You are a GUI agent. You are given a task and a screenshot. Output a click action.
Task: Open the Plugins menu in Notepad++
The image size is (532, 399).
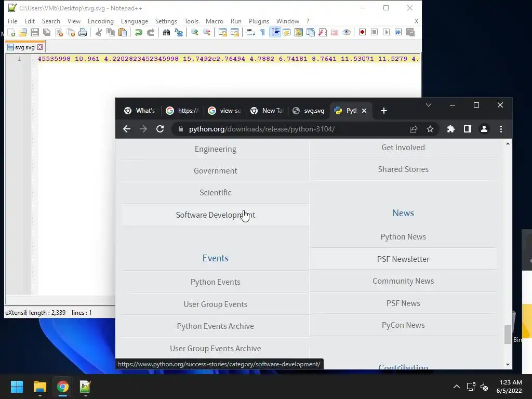(x=259, y=21)
